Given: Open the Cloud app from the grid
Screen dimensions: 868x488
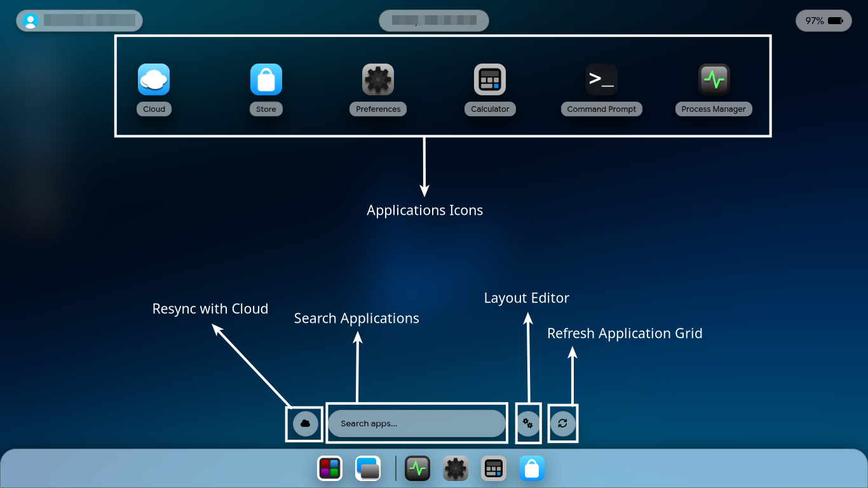Looking at the screenshot, I should tap(154, 80).
